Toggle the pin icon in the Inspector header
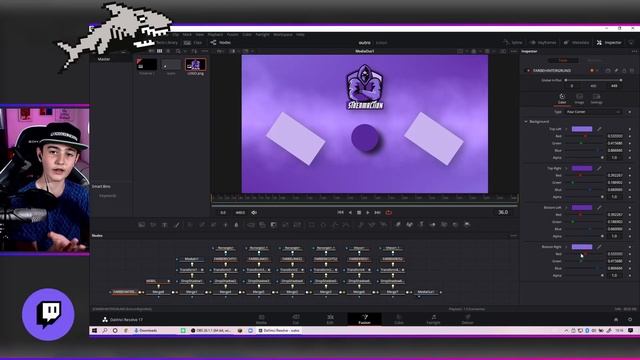The width and height of the screenshot is (640, 360). click(x=616, y=71)
